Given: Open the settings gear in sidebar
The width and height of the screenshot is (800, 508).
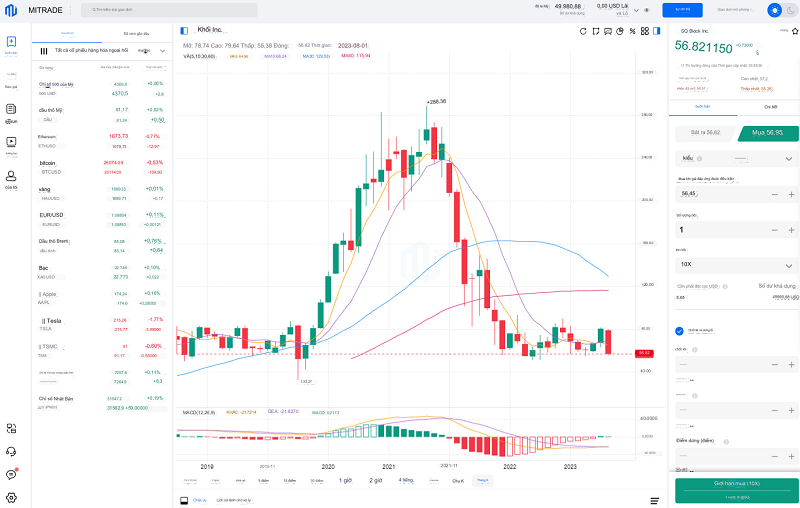Looking at the screenshot, I should tap(11, 497).
